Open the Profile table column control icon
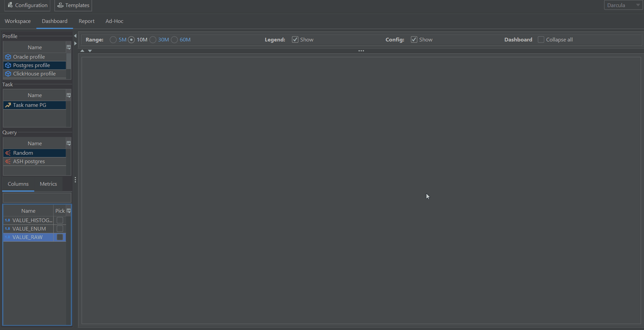The height and width of the screenshot is (330, 644). point(68,48)
